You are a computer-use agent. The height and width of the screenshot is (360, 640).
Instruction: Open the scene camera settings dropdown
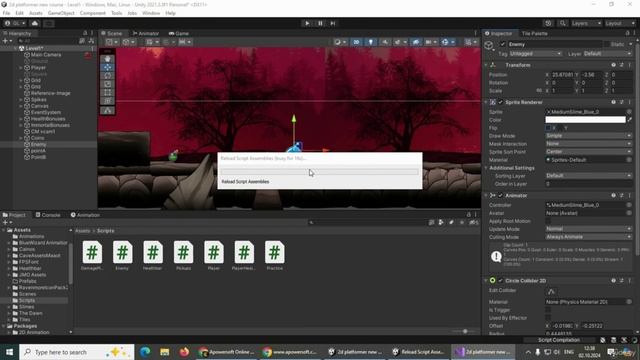pyautogui.click(x=430, y=42)
